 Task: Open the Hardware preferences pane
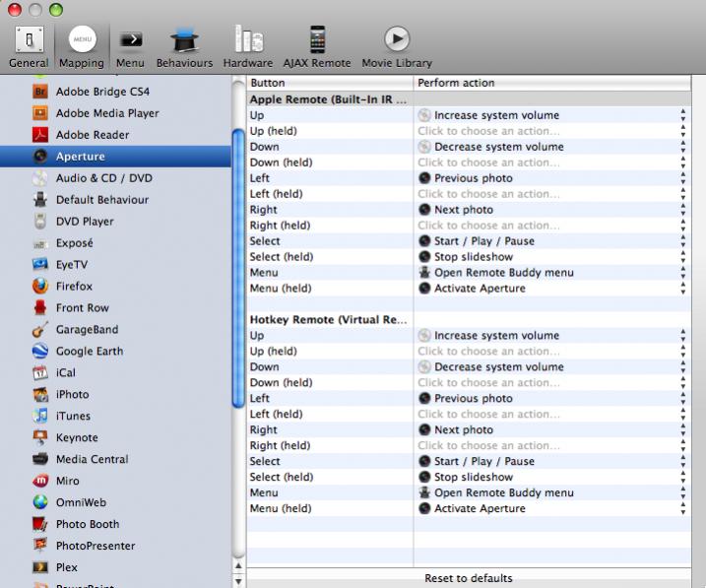[248, 47]
